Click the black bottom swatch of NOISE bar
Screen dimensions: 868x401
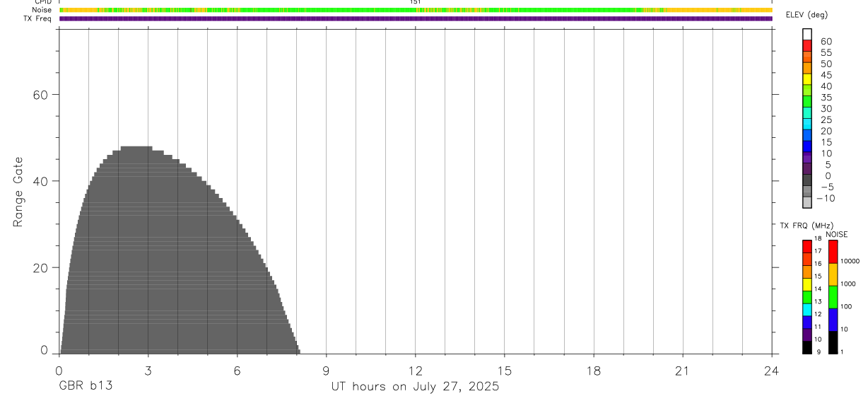click(x=833, y=342)
